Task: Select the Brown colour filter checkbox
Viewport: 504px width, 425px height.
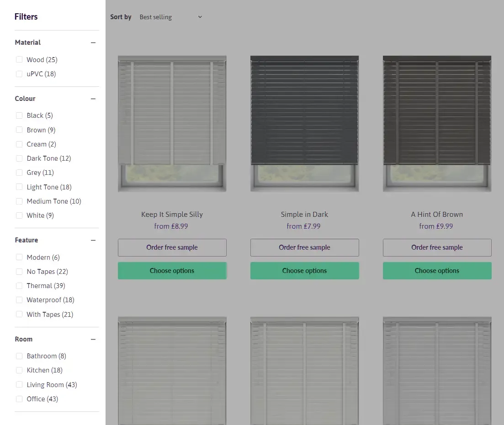Action: [19, 130]
